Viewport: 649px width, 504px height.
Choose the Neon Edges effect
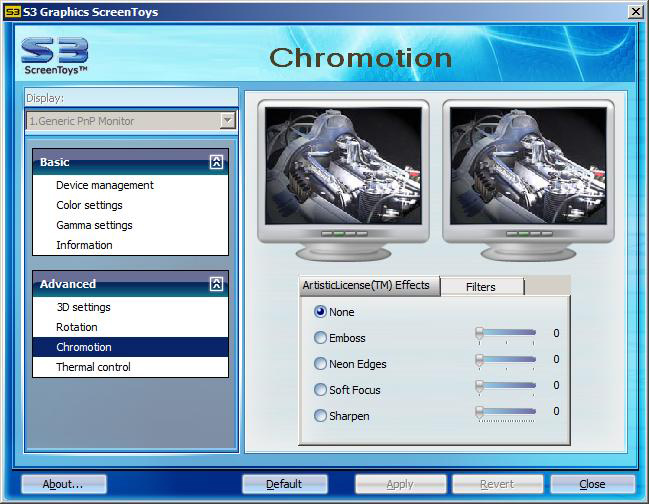coord(321,364)
